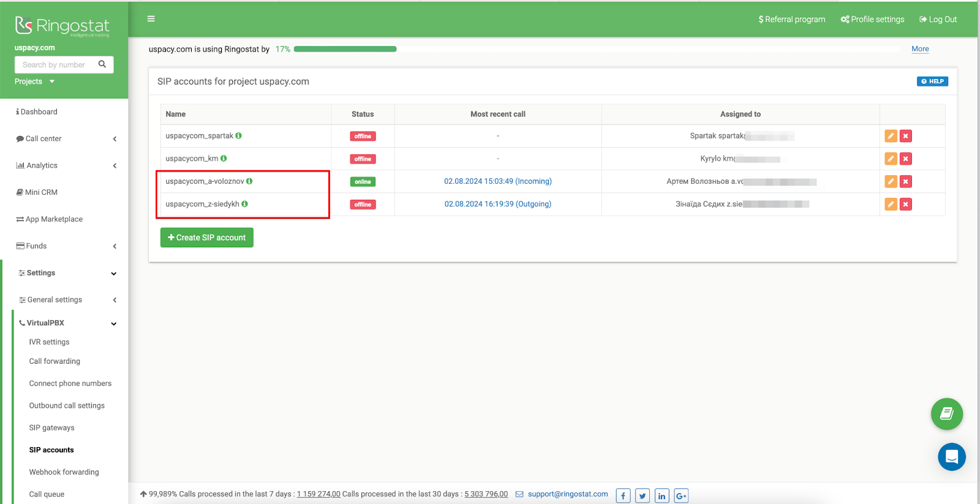Open the 02.08.2024 16:19:39 outgoing call
980x504 pixels.
tap(498, 204)
